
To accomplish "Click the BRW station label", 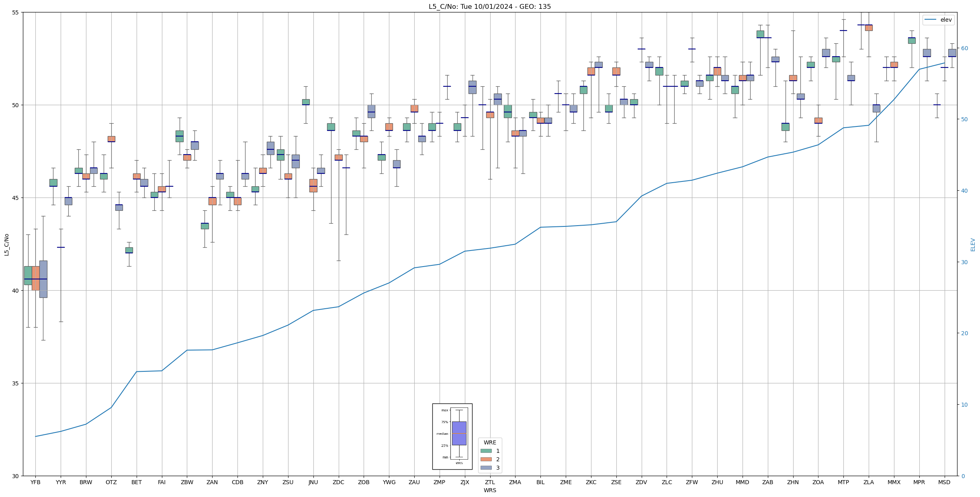I will 86,482.
